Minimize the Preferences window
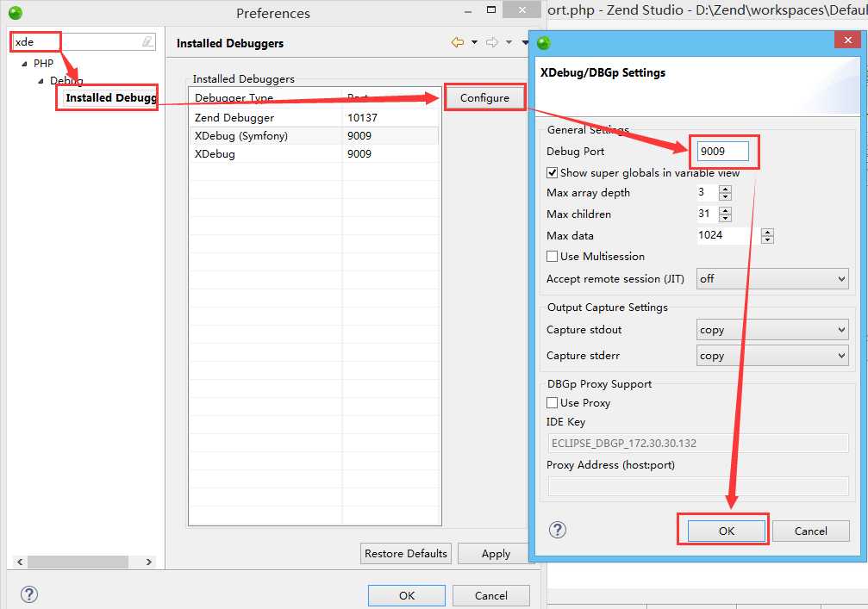 pyautogui.click(x=468, y=11)
